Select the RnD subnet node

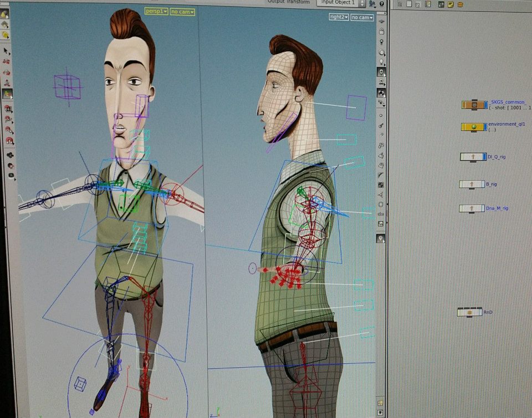click(469, 312)
